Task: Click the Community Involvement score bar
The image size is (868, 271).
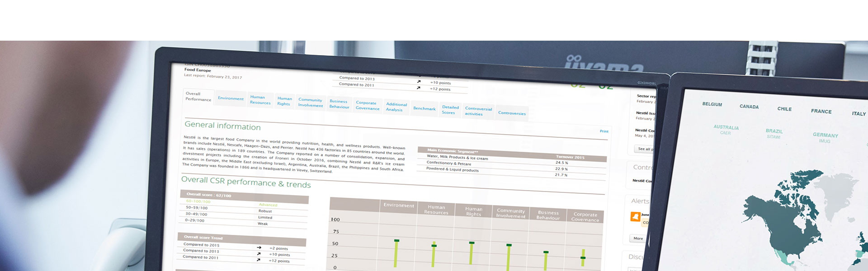Action: tap(509, 257)
